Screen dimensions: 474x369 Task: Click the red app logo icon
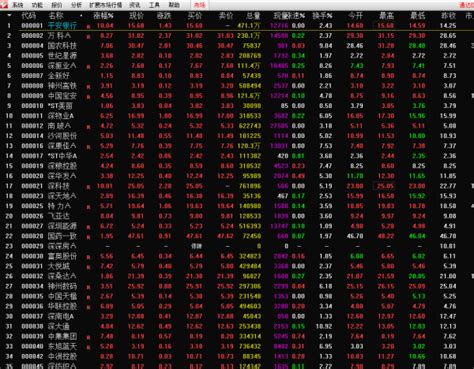click(x=4, y=4)
